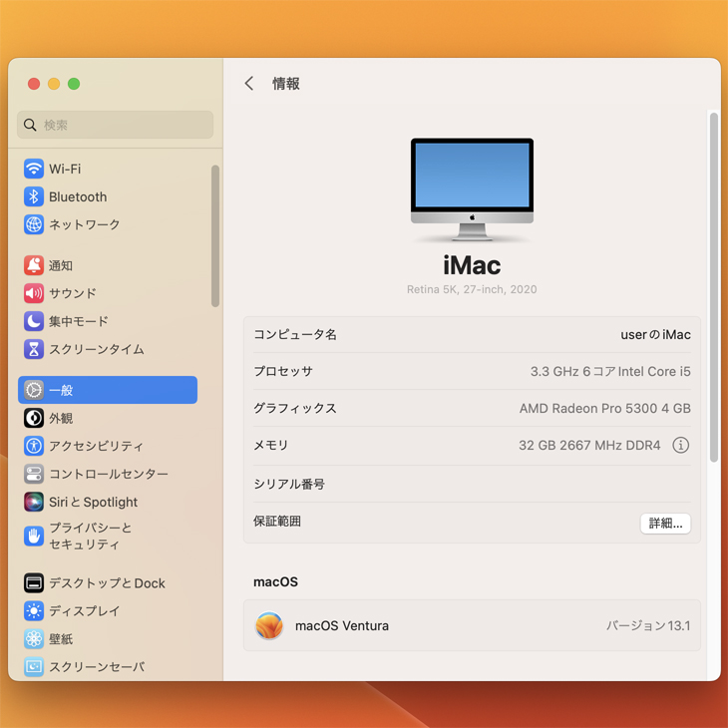728x728 pixels.
Task: Open サウンド speaker icon settings
Action: [34, 293]
